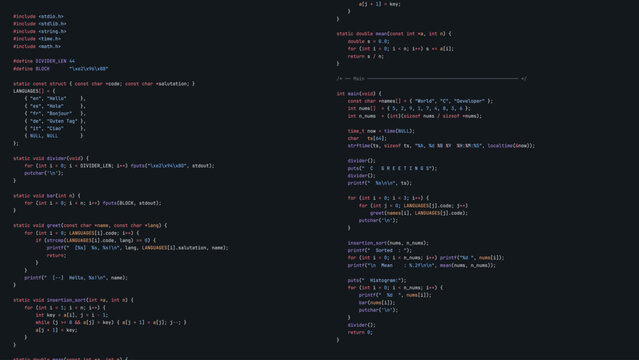Click the 'static const struct' declaration line

104,84
